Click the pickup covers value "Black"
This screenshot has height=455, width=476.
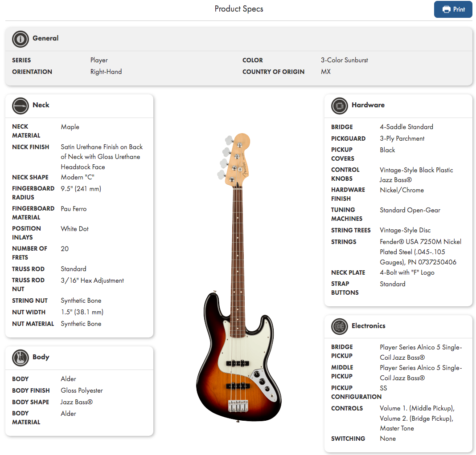click(x=387, y=150)
